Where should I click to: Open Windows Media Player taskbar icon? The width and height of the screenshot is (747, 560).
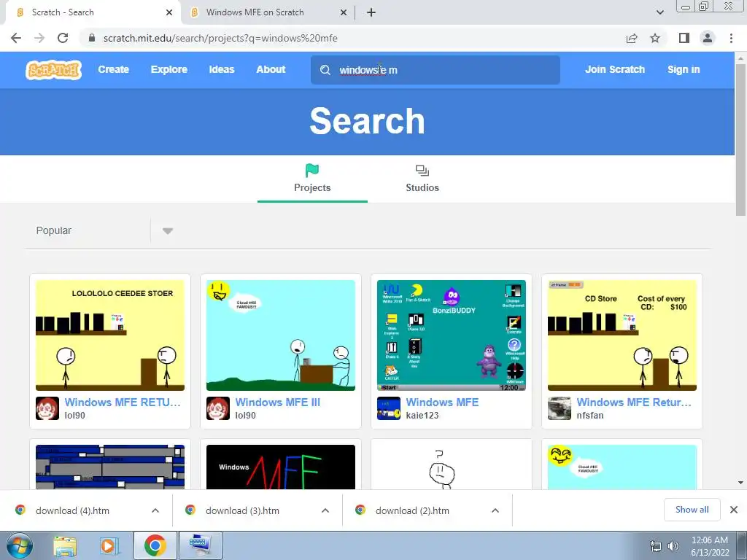109,546
